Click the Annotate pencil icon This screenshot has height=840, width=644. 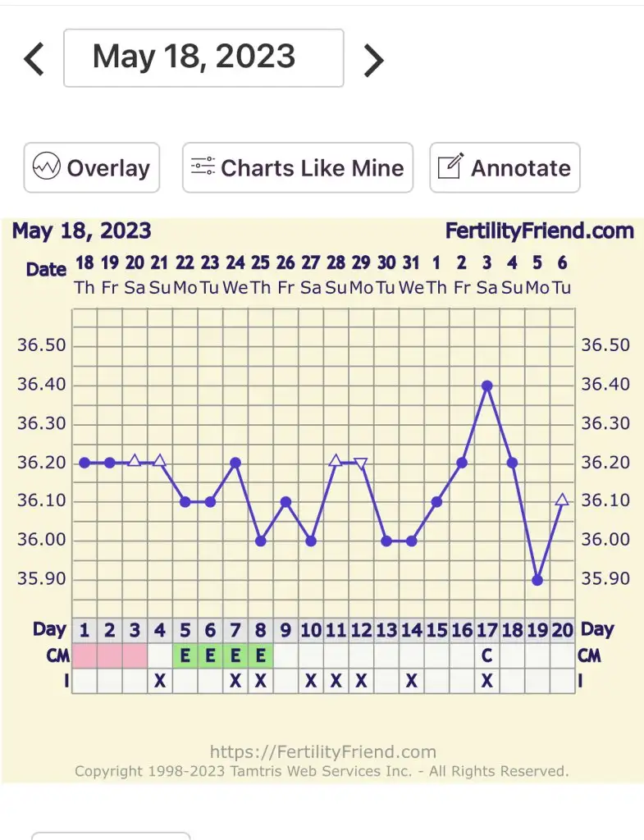click(x=450, y=167)
